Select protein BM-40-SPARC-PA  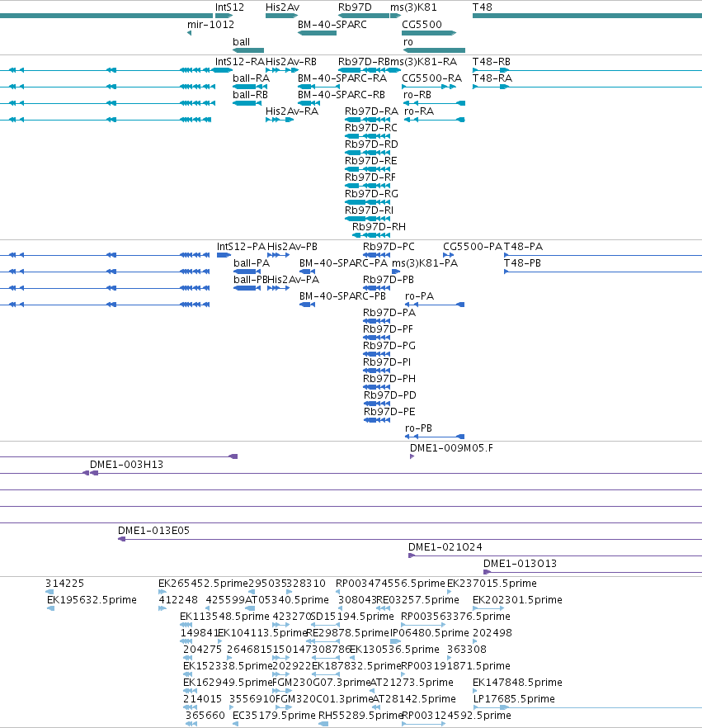tap(343, 263)
